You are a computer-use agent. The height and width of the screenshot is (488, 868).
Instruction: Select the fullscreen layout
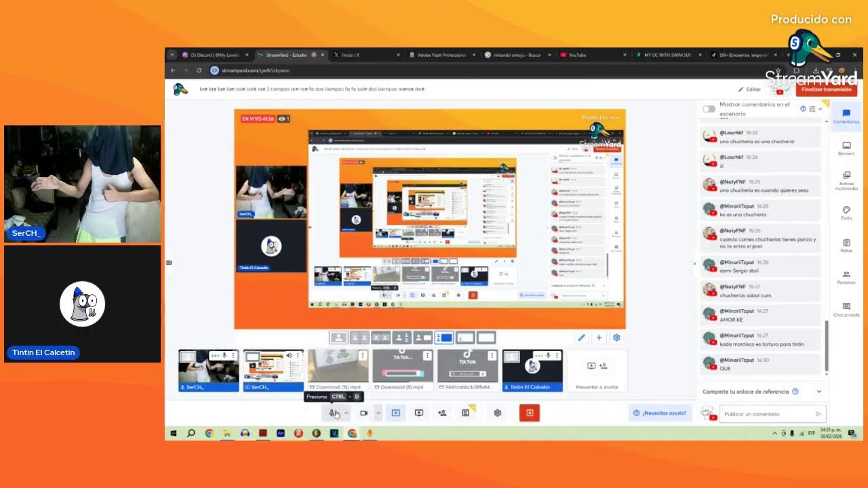[486, 338]
